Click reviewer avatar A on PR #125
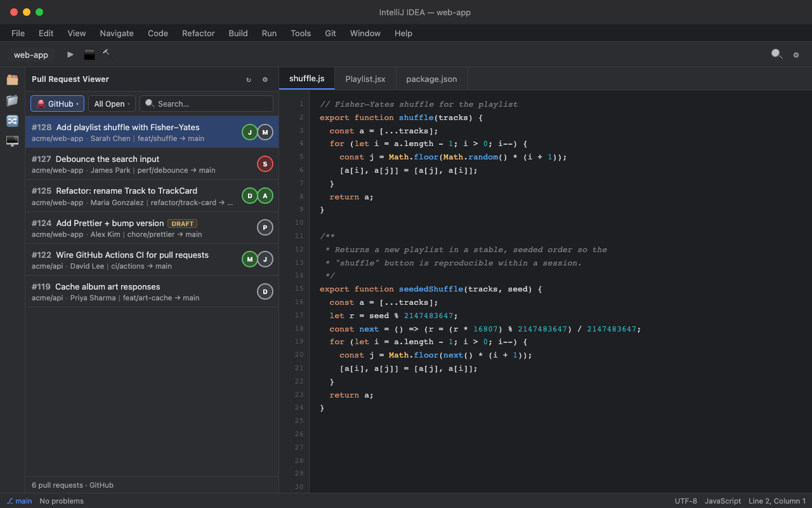Viewport: 812px width, 508px height. click(x=265, y=196)
